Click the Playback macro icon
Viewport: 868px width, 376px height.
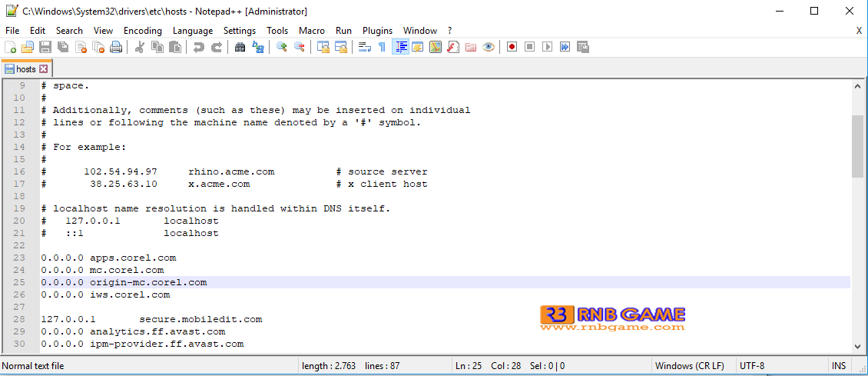[548, 47]
